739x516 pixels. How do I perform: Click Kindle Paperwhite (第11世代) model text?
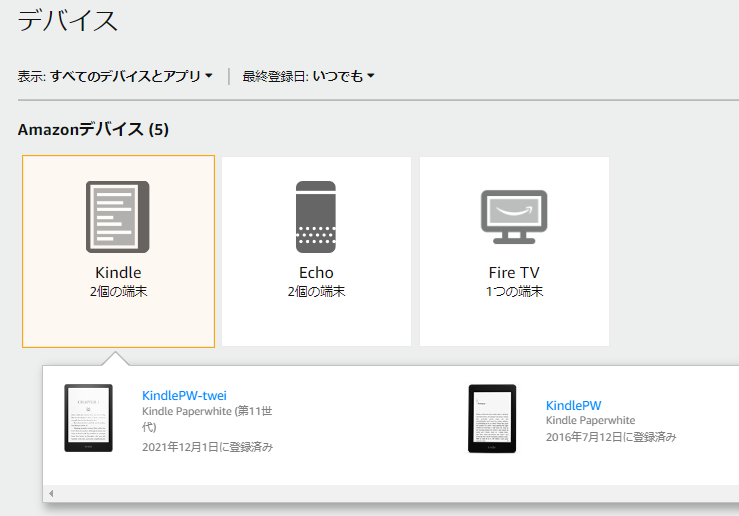coord(207,419)
